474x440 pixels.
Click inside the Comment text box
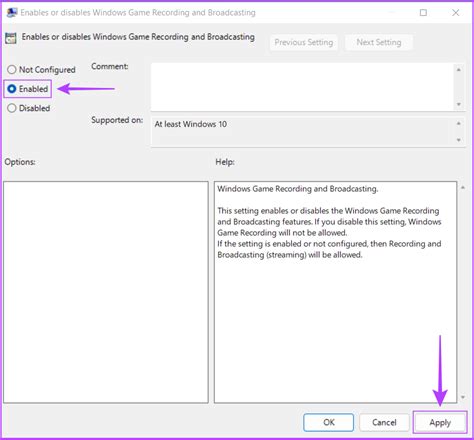click(x=302, y=87)
